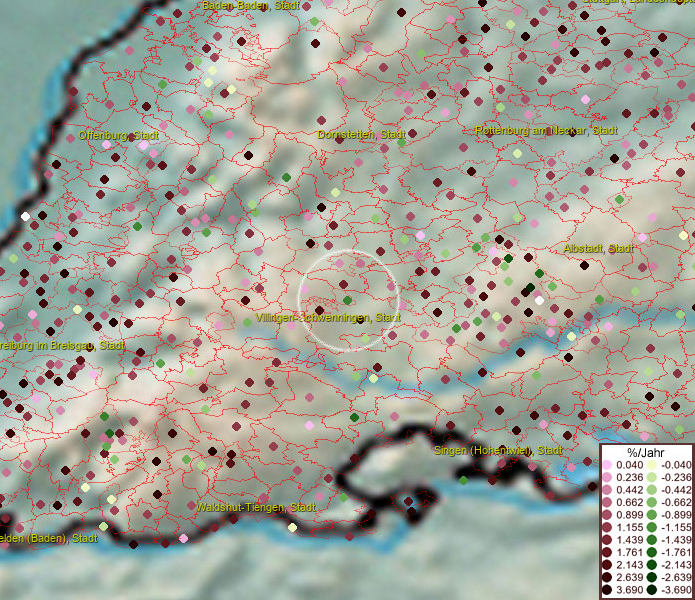This screenshot has width=695, height=600.
Task: Click legend value 1.439
Action: [629, 540]
